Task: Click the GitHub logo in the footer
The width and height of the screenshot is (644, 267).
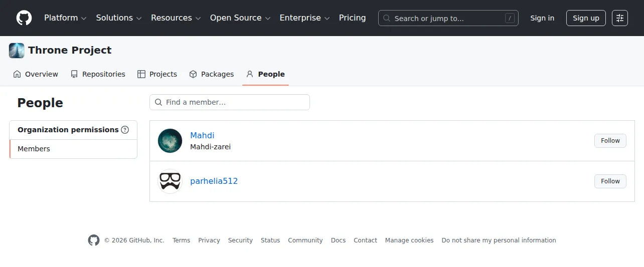Action: [x=94, y=240]
